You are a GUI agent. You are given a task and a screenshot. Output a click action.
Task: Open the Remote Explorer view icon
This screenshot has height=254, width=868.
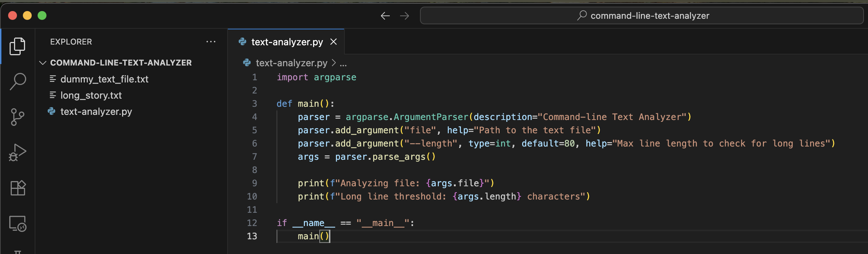tap(18, 223)
